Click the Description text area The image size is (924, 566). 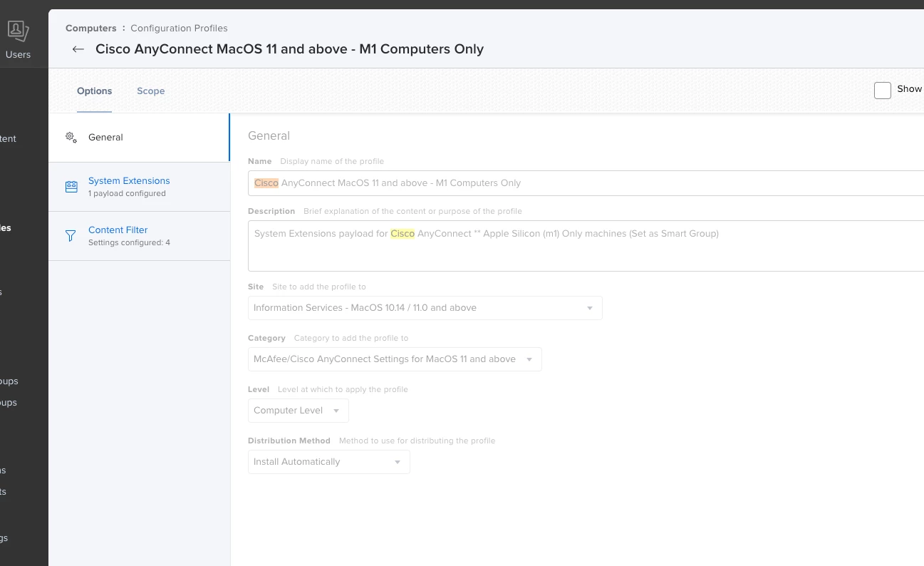(586, 246)
